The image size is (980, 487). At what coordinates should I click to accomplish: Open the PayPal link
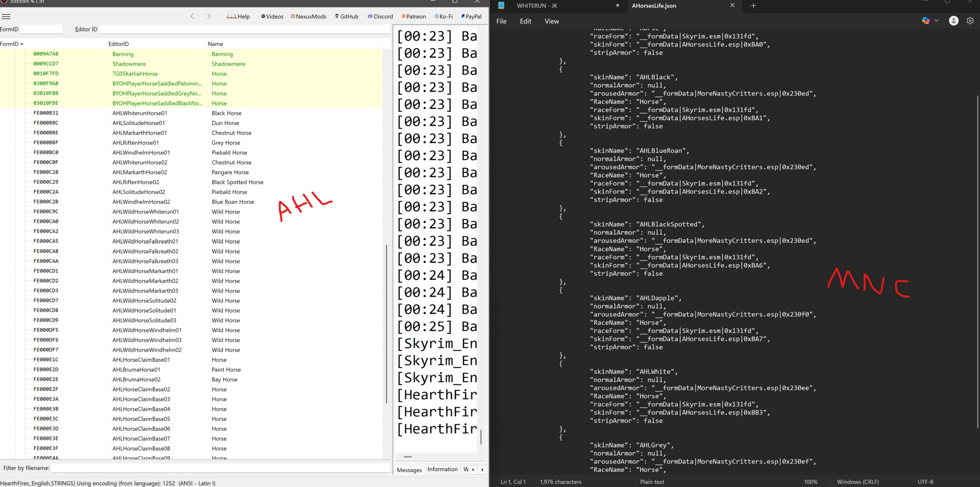coord(471,16)
